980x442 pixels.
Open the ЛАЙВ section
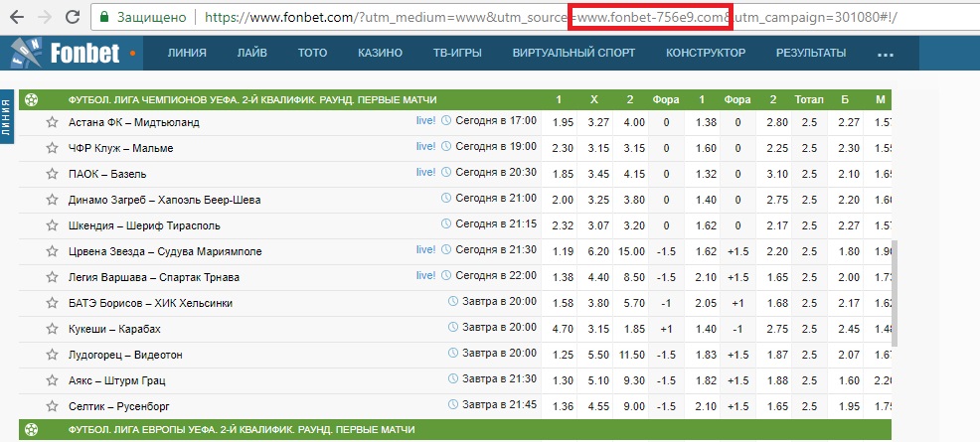click(x=251, y=53)
